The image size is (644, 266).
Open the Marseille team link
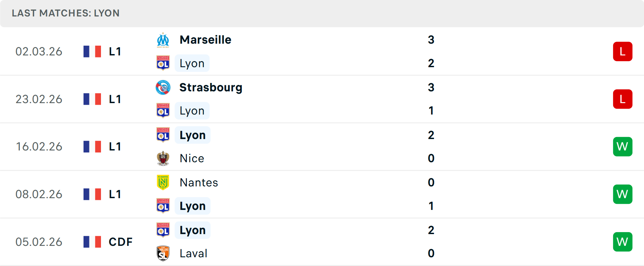[x=205, y=40]
